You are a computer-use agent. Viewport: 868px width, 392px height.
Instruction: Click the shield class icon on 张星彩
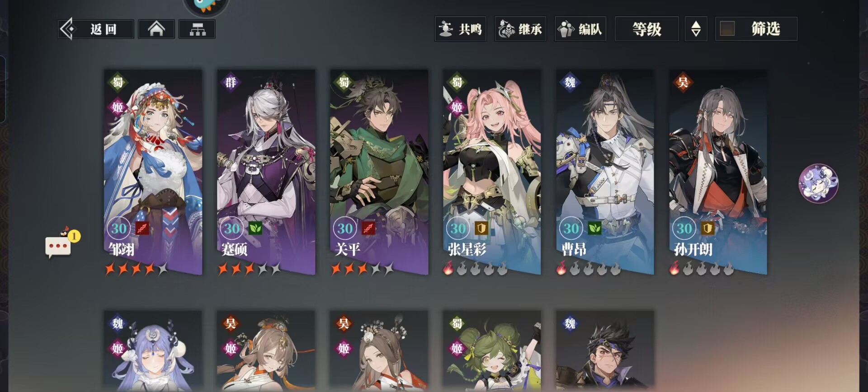[x=481, y=229]
